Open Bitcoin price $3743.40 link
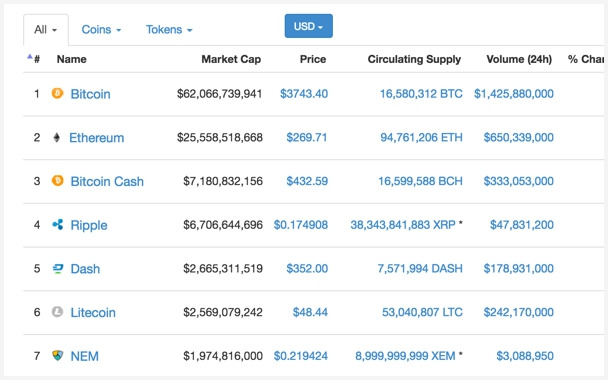This screenshot has width=608, height=380. pos(304,93)
